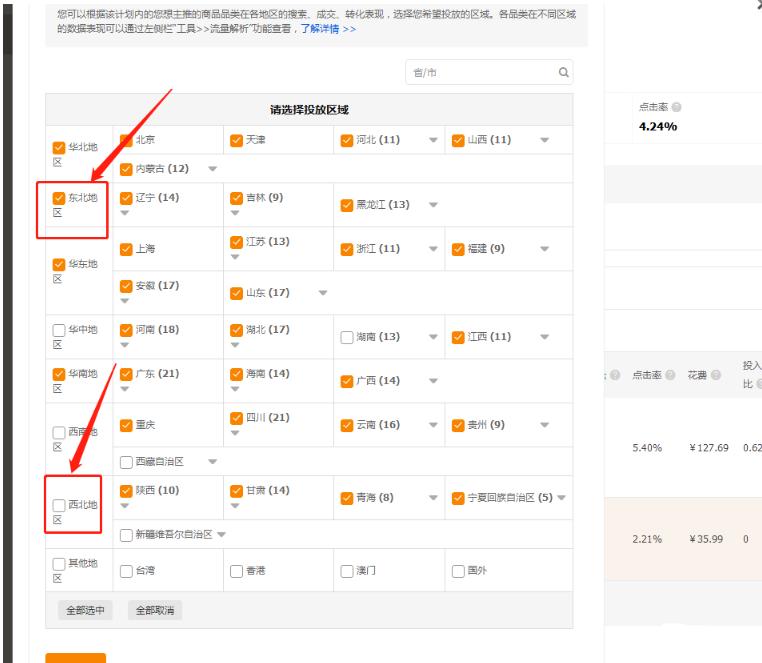The image size is (762, 663).
Task: Enable the 华中地区 region checkbox
Action: click(59, 330)
